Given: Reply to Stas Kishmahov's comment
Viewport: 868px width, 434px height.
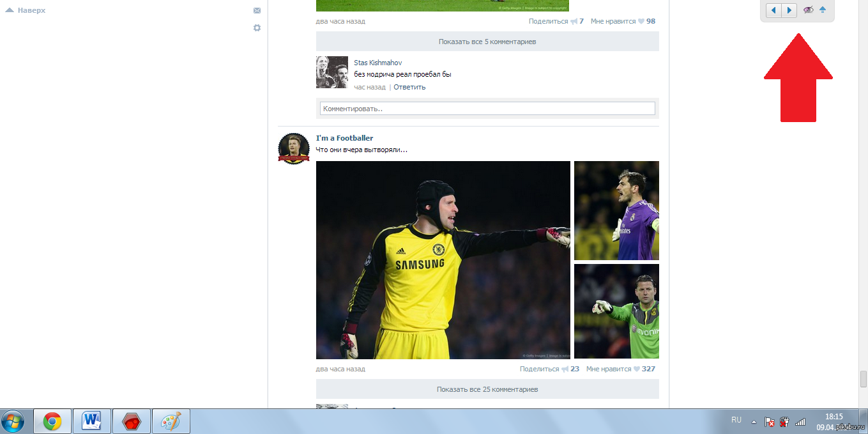Looking at the screenshot, I should [409, 87].
